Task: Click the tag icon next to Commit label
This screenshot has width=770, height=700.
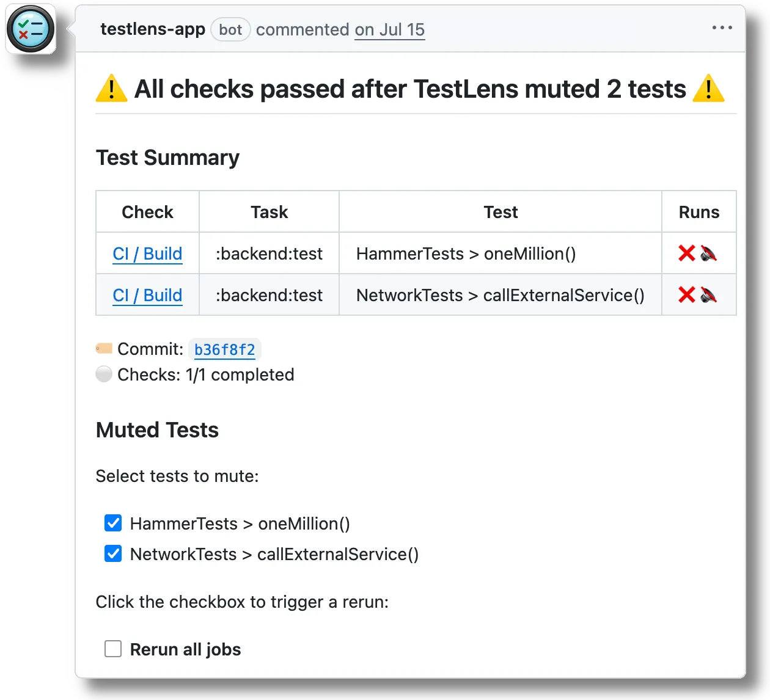Action: point(103,348)
